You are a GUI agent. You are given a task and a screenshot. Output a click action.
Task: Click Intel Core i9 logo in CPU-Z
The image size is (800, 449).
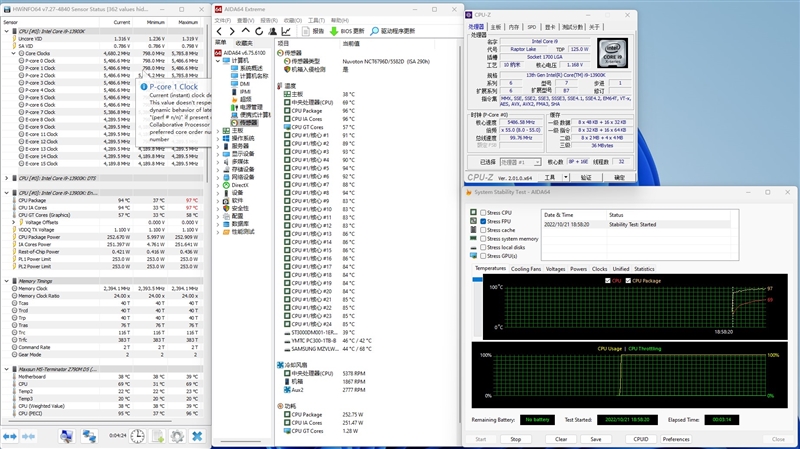(612, 53)
